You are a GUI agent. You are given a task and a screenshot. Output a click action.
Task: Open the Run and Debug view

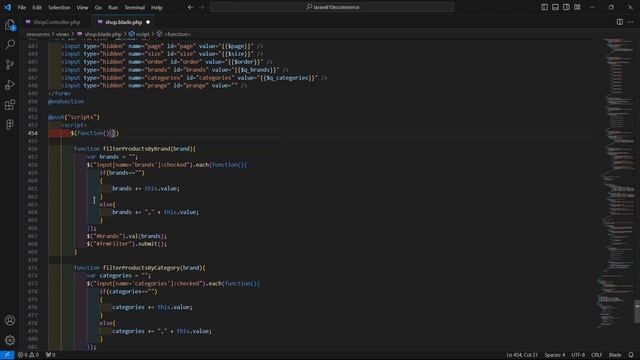pyautogui.click(x=10, y=84)
